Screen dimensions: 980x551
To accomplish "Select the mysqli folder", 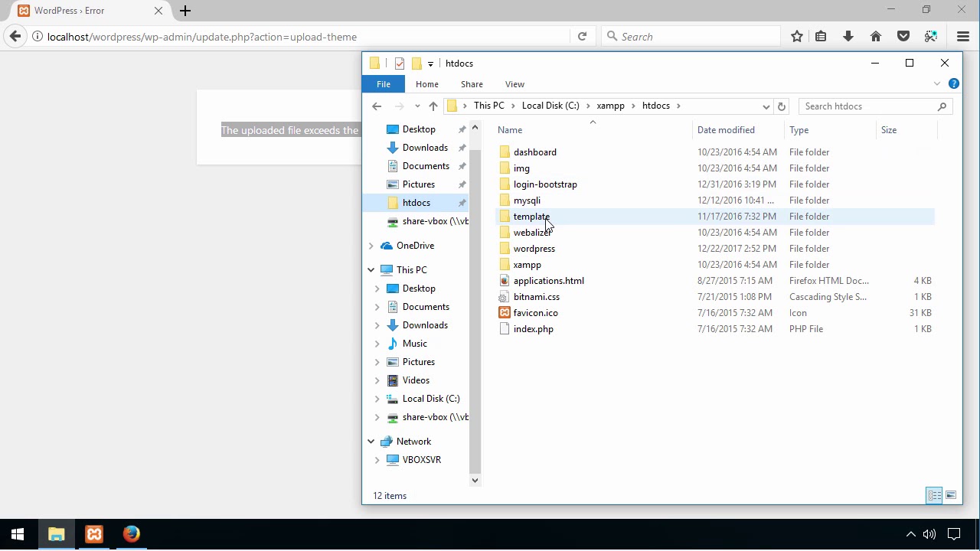I will click(527, 201).
